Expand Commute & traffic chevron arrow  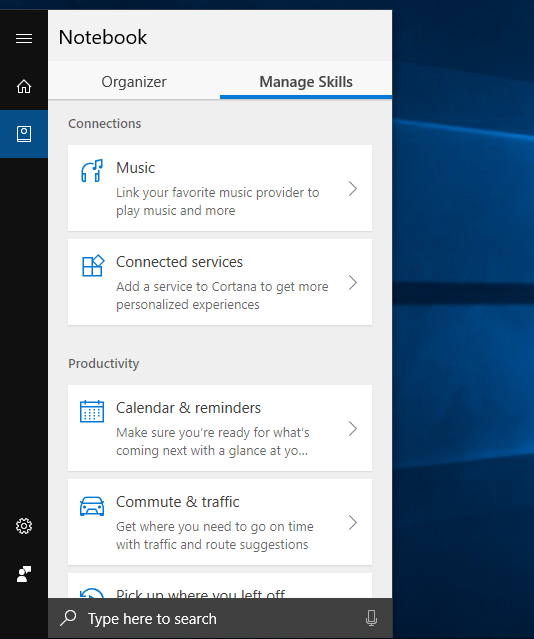coord(353,523)
